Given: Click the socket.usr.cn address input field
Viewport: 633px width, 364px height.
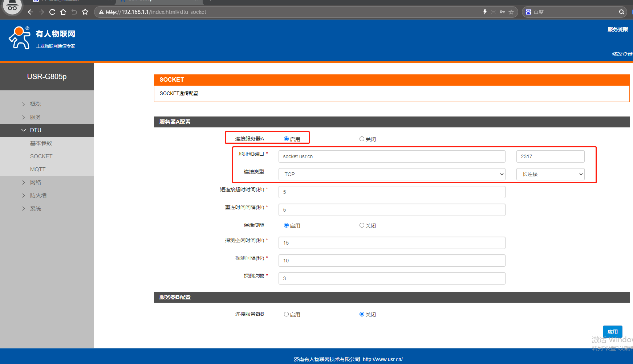Looking at the screenshot, I should [x=391, y=156].
